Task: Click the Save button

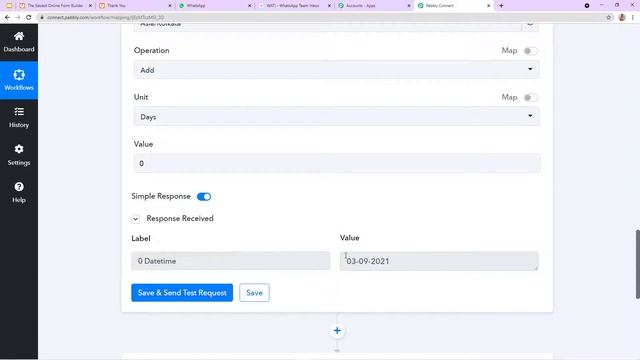Action: (254, 293)
